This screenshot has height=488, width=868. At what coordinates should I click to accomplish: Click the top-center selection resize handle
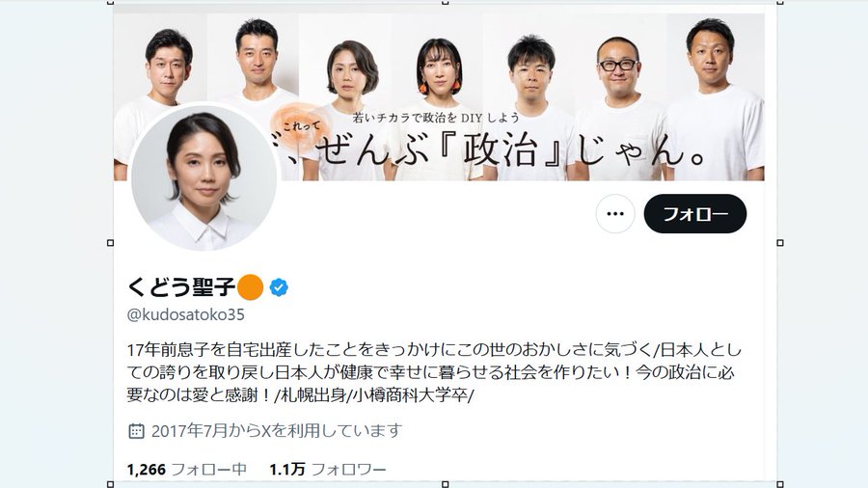tap(445, 2)
